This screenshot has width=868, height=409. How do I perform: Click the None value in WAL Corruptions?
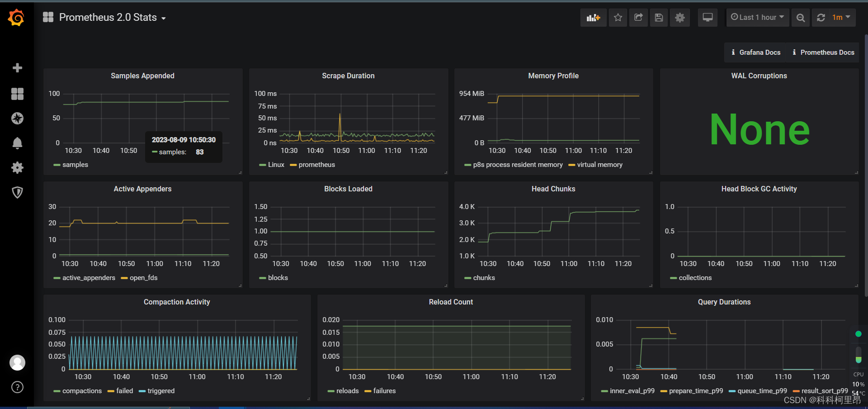759,130
